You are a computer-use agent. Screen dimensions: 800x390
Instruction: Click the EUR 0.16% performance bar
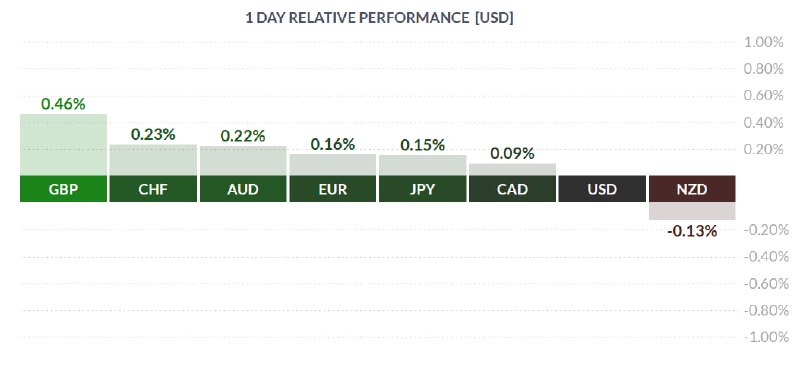coord(333,165)
